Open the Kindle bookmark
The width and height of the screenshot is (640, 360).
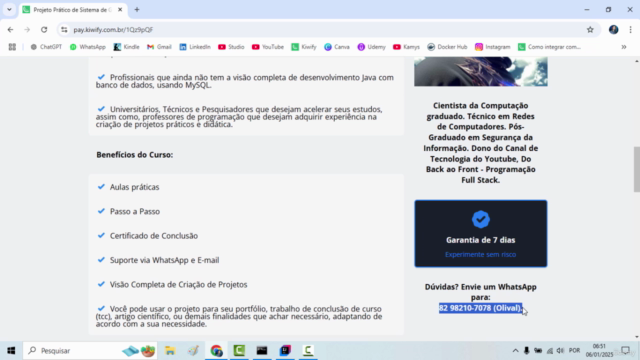tap(127, 47)
